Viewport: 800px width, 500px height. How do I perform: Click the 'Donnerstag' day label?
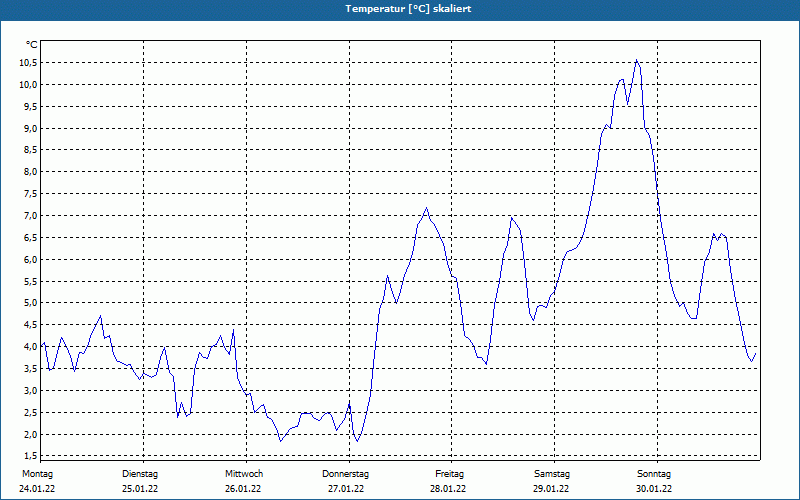click(x=345, y=474)
